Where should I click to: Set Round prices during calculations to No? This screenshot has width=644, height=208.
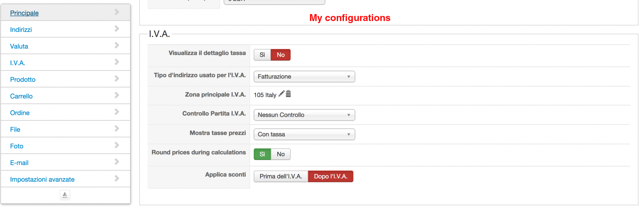(x=281, y=154)
